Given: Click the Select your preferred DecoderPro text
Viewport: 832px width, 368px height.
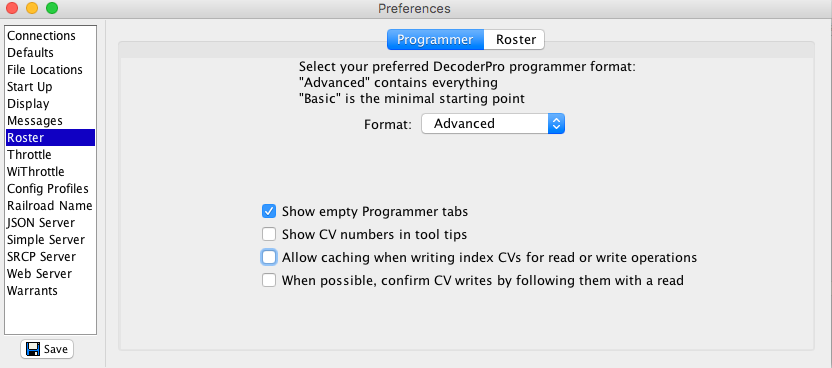Looking at the screenshot, I should [x=467, y=67].
